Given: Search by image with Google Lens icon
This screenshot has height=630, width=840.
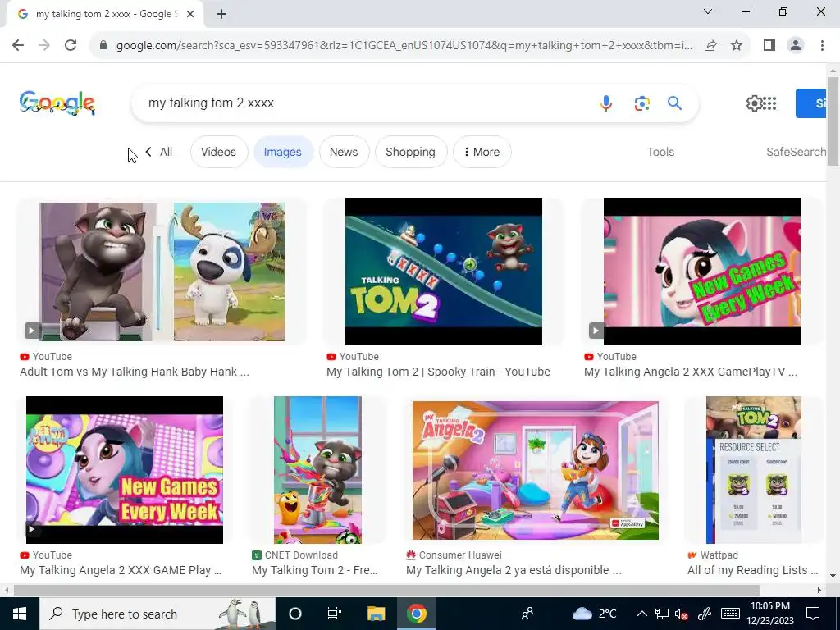Looking at the screenshot, I should pyautogui.click(x=641, y=103).
